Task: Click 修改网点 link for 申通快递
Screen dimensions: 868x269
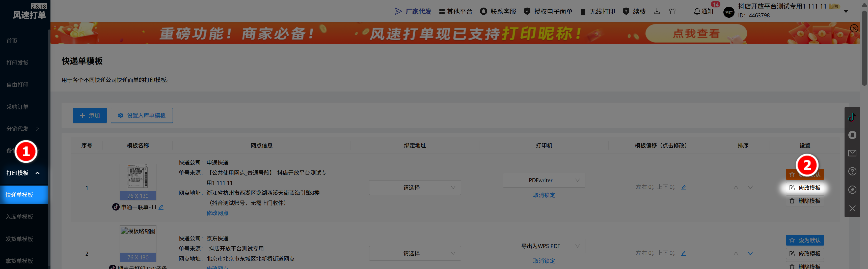Action: [217, 213]
